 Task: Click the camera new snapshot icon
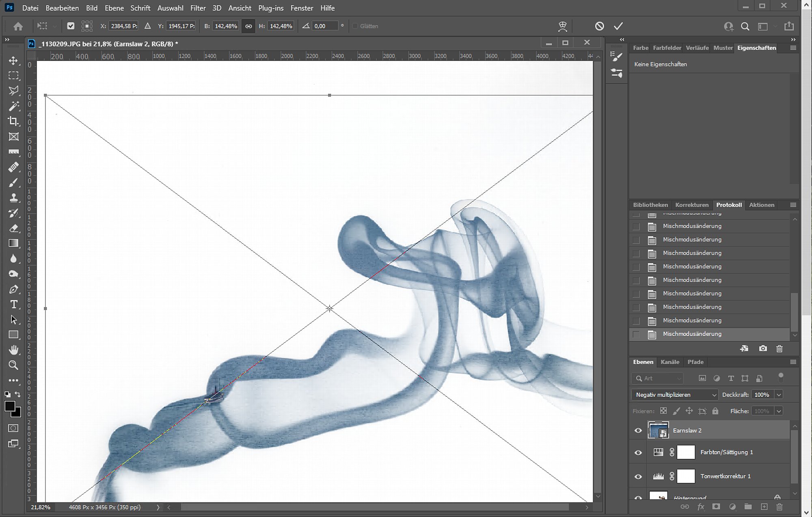coord(763,348)
